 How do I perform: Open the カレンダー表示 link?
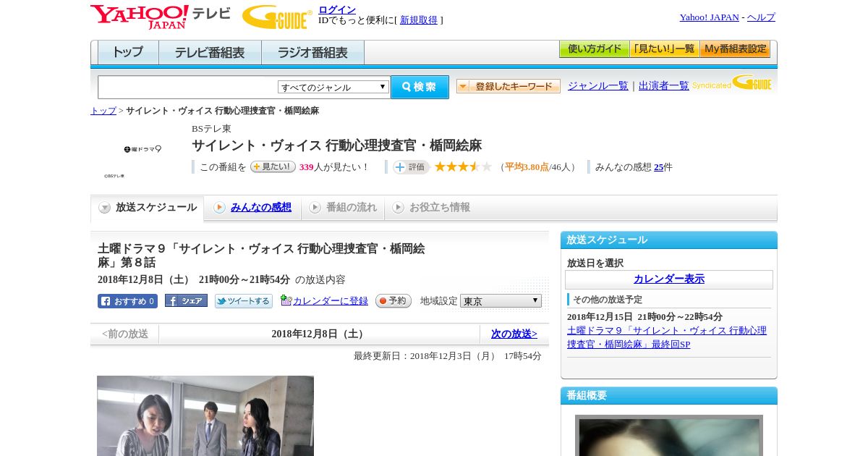coord(669,279)
